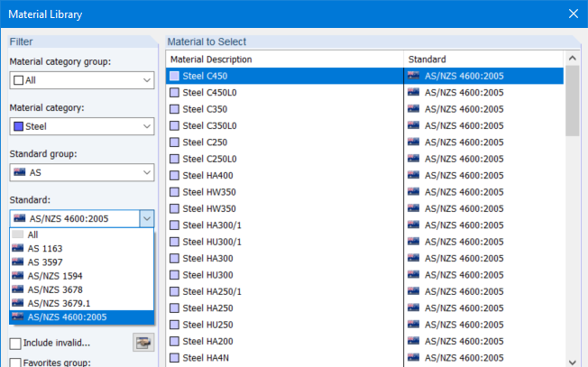Click the flag icon in Steel C250 row
The width and height of the screenshot is (588, 367).
pos(413,142)
